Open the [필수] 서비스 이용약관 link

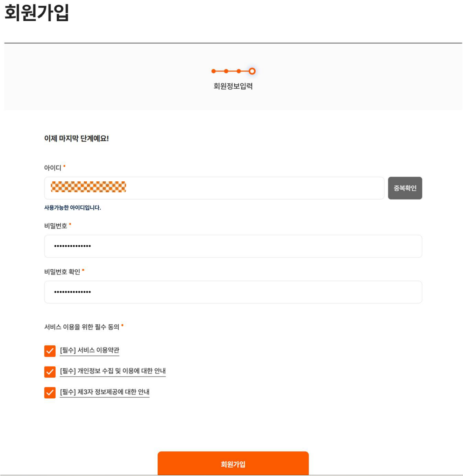pos(90,350)
